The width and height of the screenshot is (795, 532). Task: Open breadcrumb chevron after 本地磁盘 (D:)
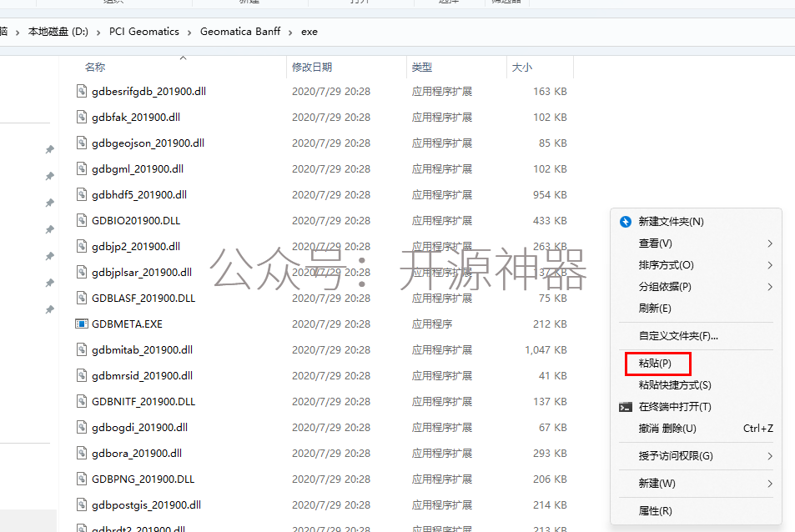point(98,33)
